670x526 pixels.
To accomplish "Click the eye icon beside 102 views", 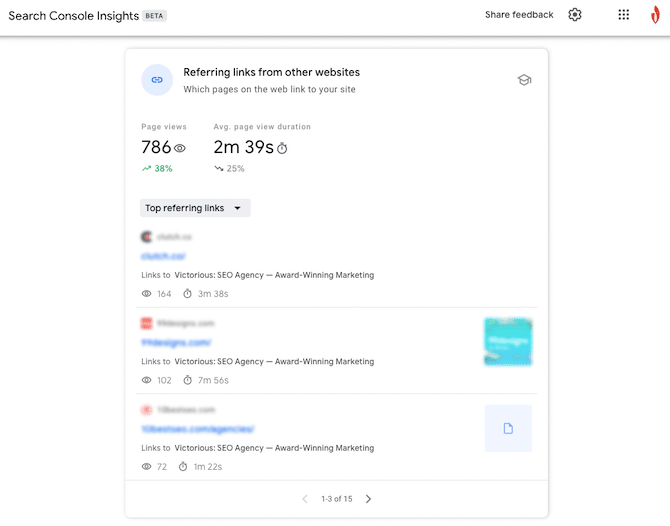I will click(147, 380).
